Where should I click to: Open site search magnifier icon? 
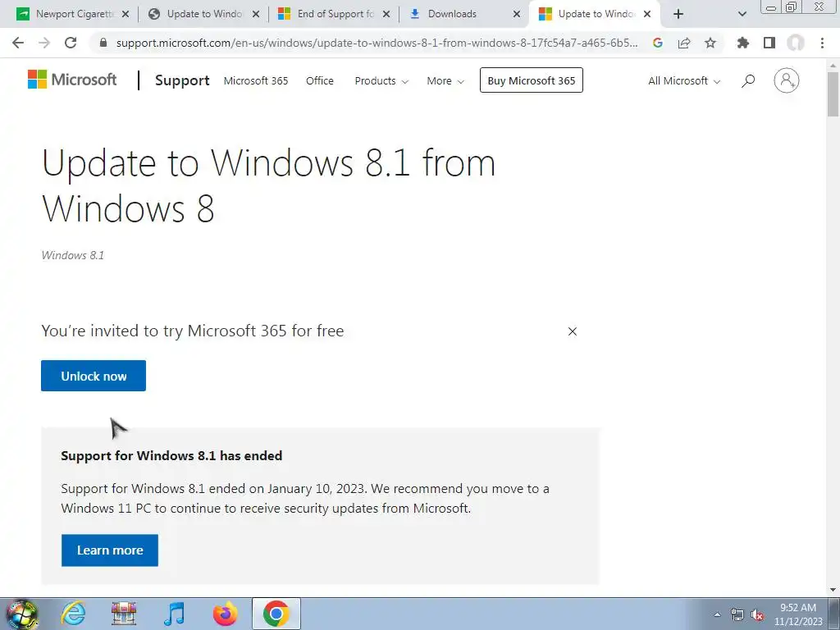pos(748,81)
